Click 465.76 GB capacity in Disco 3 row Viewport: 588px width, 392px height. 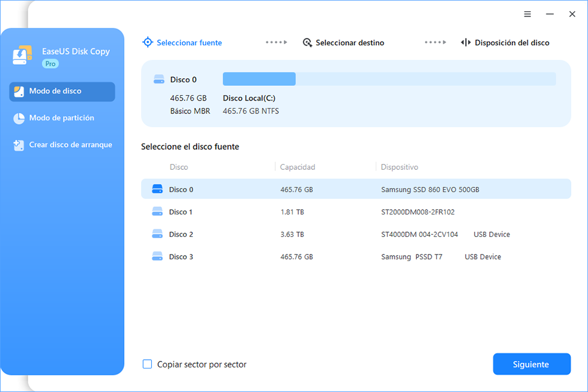click(296, 257)
